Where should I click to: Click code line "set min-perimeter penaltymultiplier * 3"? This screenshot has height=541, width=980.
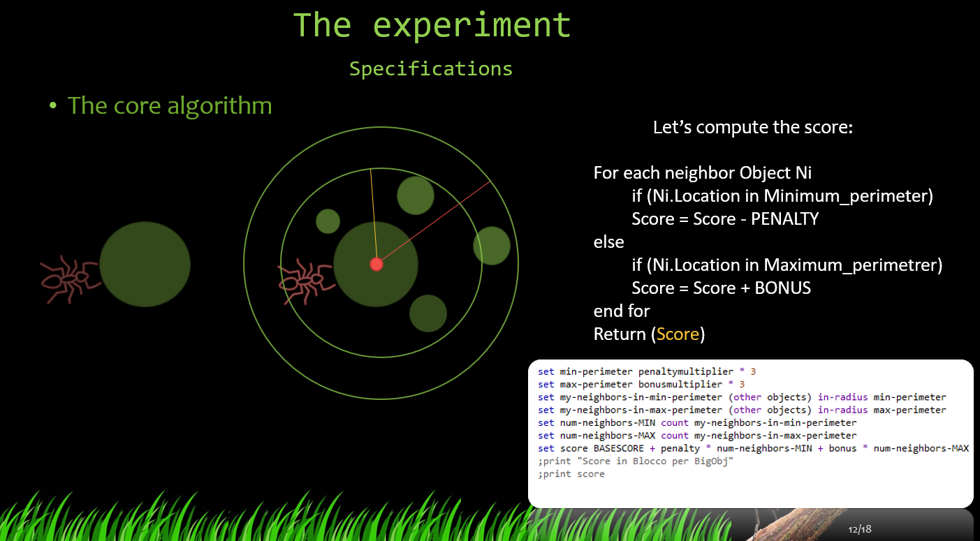(x=647, y=371)
